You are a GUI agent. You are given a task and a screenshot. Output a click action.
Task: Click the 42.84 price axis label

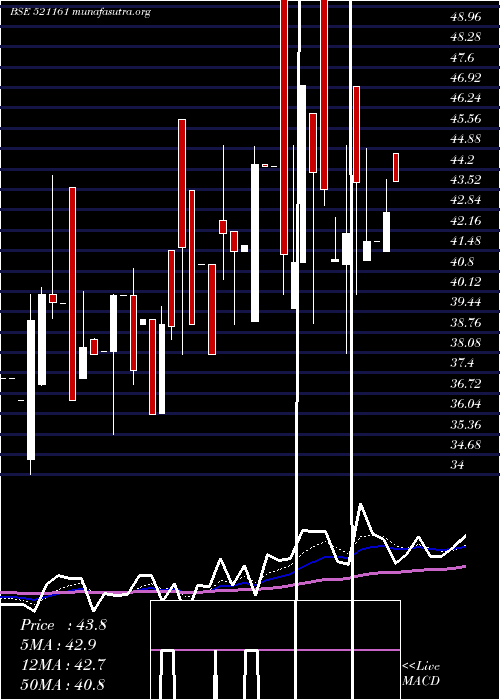466,200
